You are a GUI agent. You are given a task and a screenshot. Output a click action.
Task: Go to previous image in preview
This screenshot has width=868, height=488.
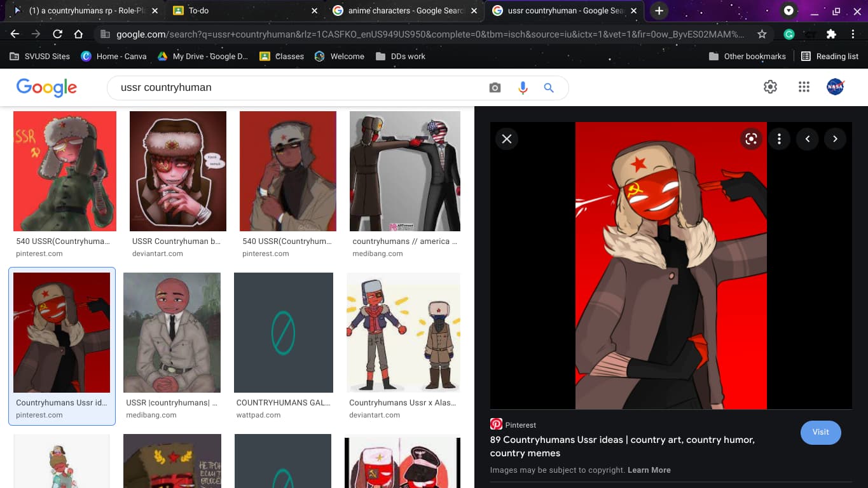pos(807,139)
